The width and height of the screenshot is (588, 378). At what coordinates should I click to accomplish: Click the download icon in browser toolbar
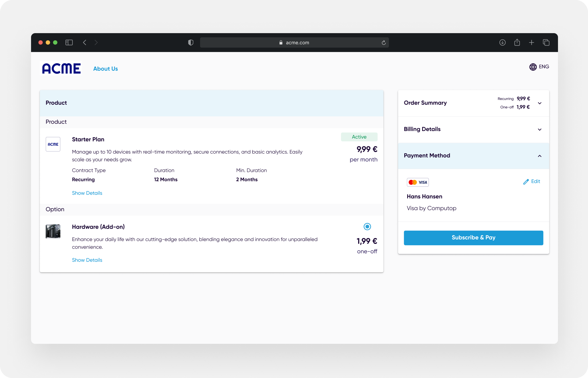(503, 42)
